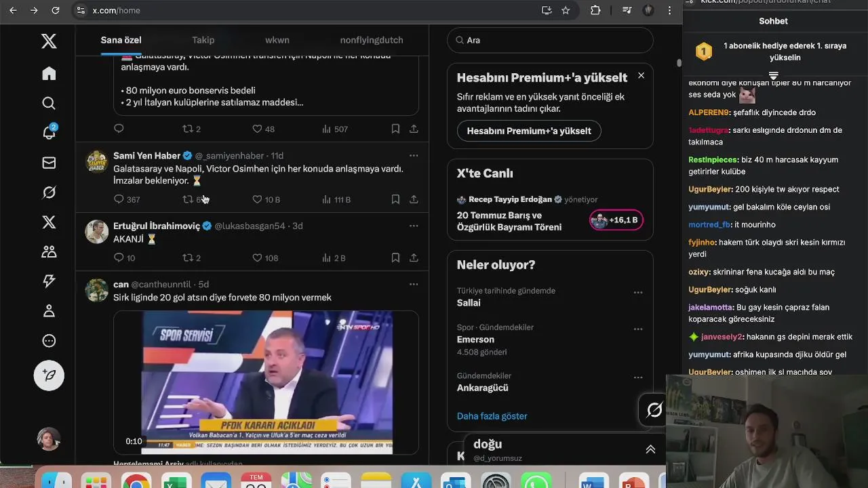Switch to Sana özel tab
Image resolution: width=868 pixels, height=488 pixels.
121,40
